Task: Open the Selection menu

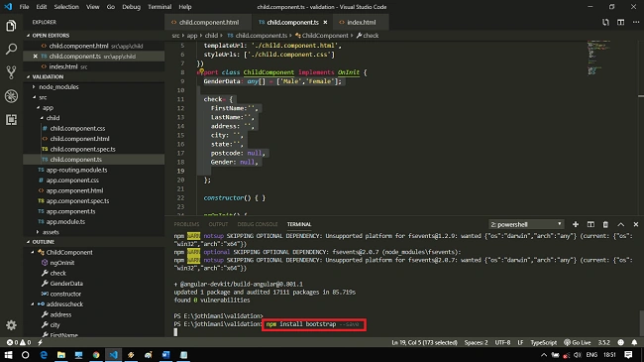Action: [x=66, y=7]
